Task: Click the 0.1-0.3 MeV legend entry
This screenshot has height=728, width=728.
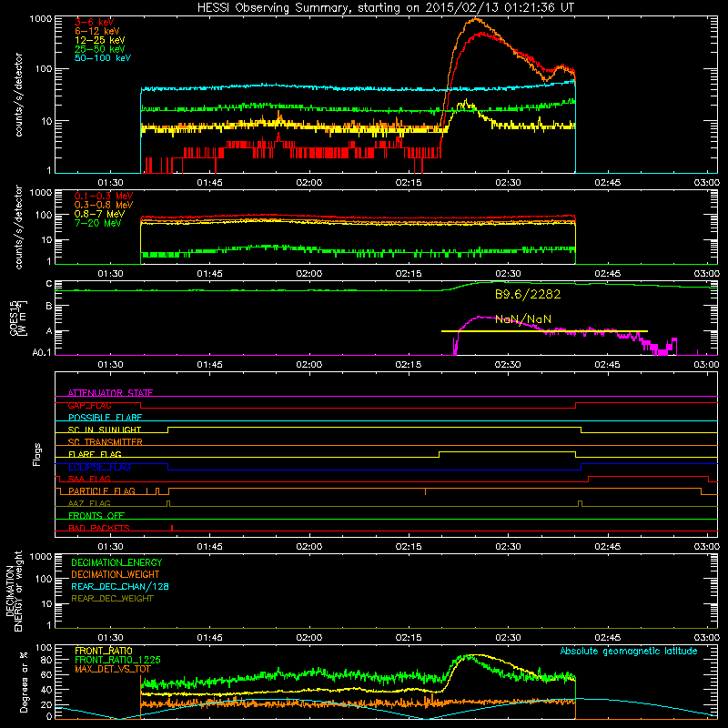Action: click(104, 196)
